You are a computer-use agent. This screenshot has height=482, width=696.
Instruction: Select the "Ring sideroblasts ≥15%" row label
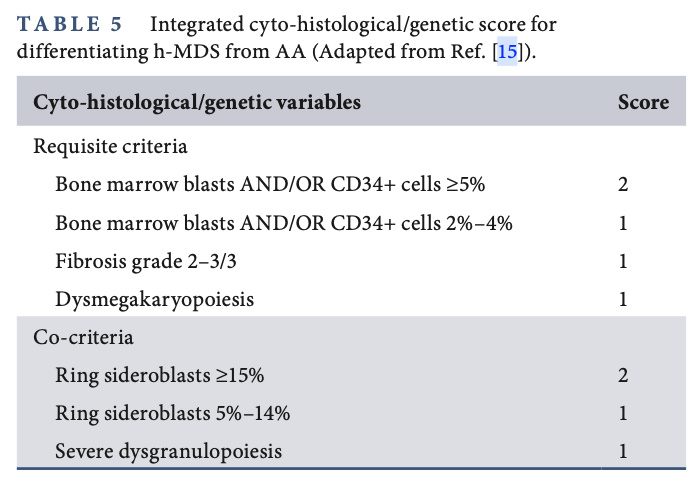(160, 375)
